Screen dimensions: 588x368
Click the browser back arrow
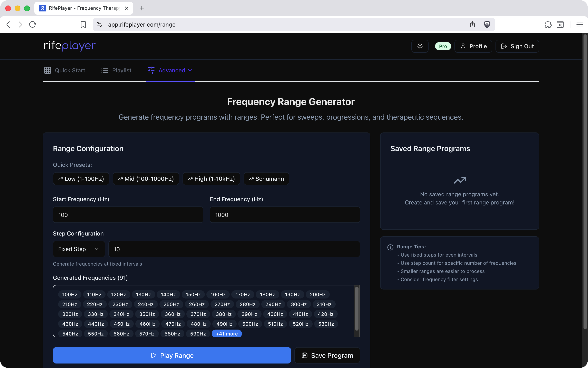pos(8,25)
